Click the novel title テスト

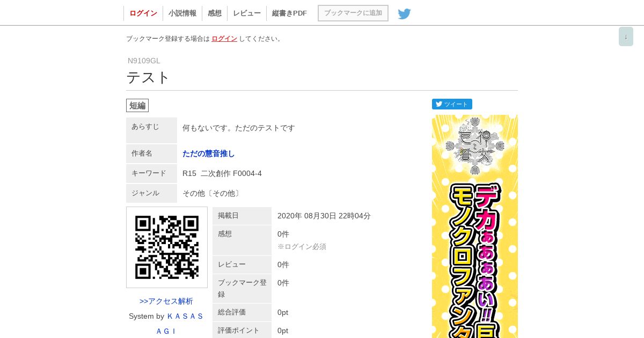pos(148,77)
